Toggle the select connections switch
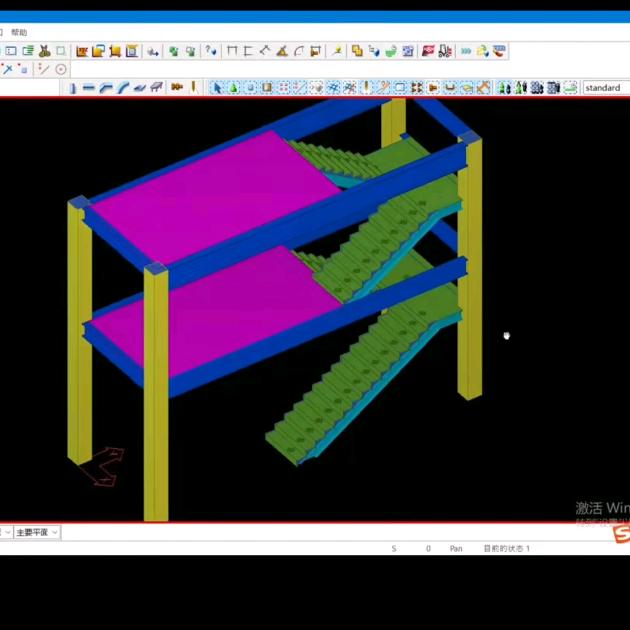 coord(234,88)
